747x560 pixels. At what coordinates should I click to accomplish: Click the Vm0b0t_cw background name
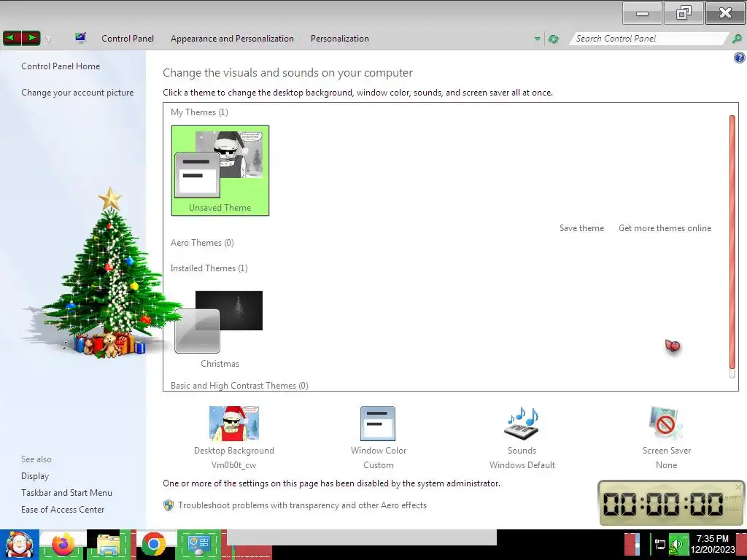click(x=234, y=465)
